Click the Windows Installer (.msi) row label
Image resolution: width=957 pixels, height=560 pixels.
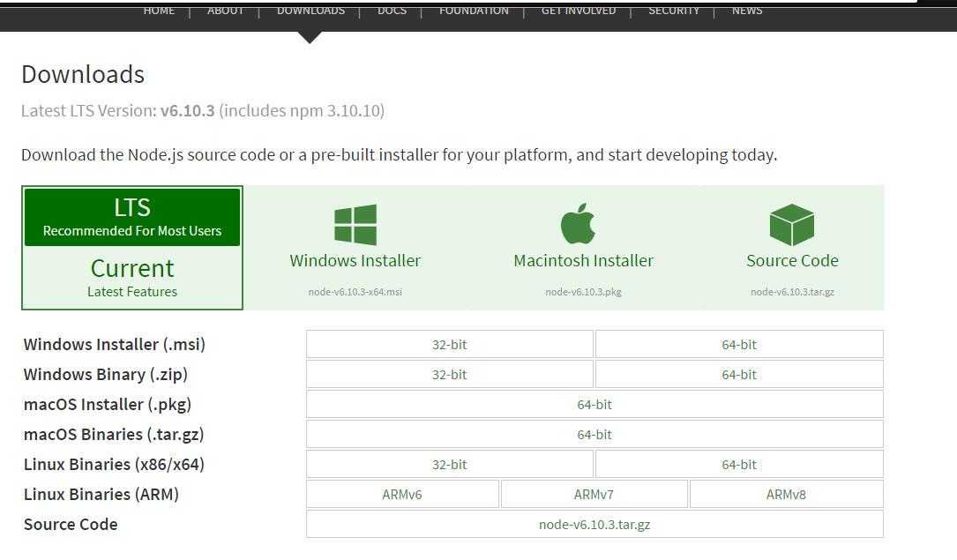(114, 344)
